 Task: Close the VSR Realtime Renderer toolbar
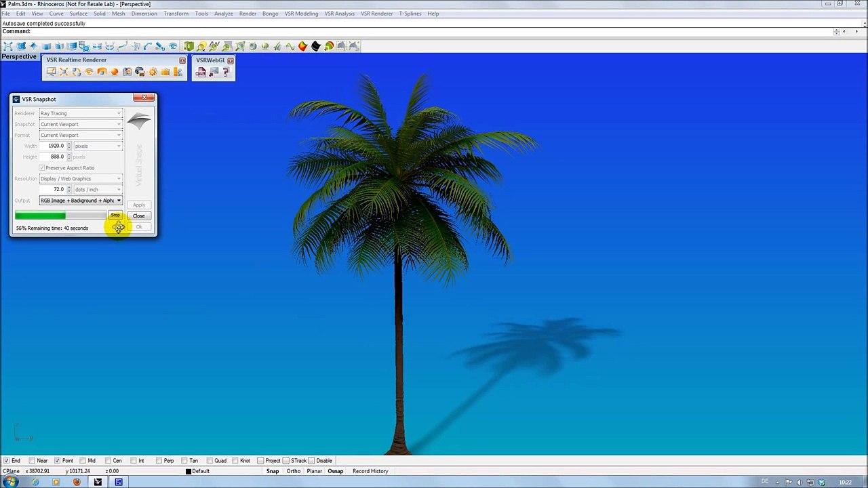point(182,60)
